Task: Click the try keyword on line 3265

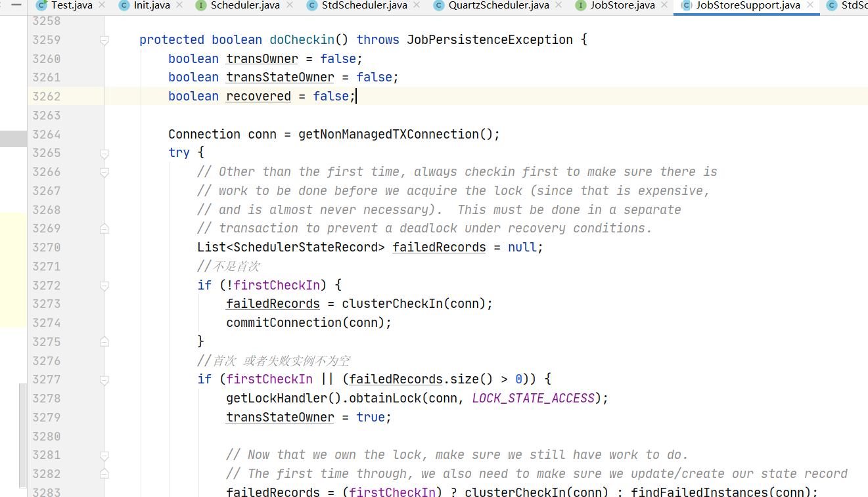Action: click(179, 153)
